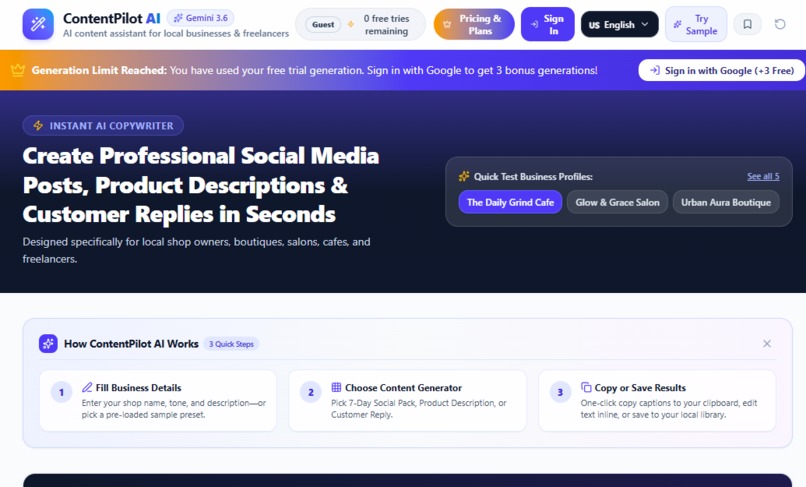Click the 'Generation Limit Reached:' text
This screenshot has height=487, width=806.
99,70
